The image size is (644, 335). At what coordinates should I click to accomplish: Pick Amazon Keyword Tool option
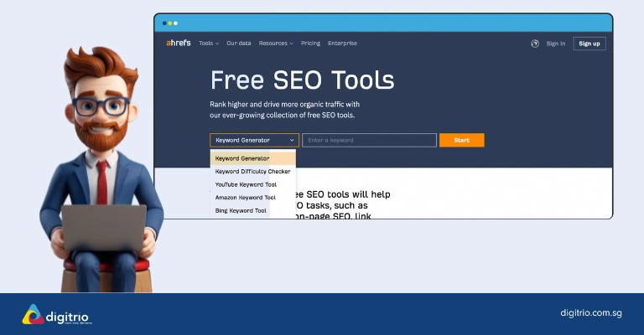253,198
